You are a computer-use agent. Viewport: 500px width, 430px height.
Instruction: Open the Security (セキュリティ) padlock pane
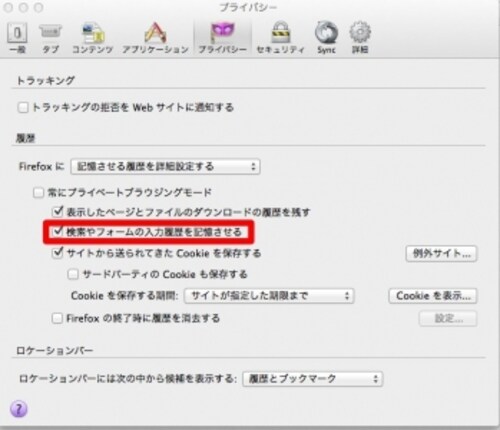click(x=280, y=38)
